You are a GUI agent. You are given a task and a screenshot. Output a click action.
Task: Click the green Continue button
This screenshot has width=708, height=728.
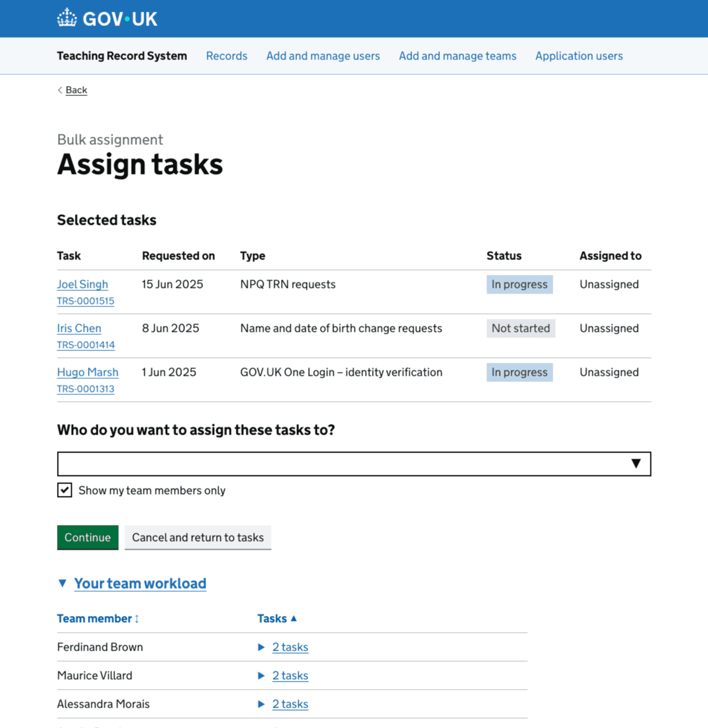pos(88,537)
